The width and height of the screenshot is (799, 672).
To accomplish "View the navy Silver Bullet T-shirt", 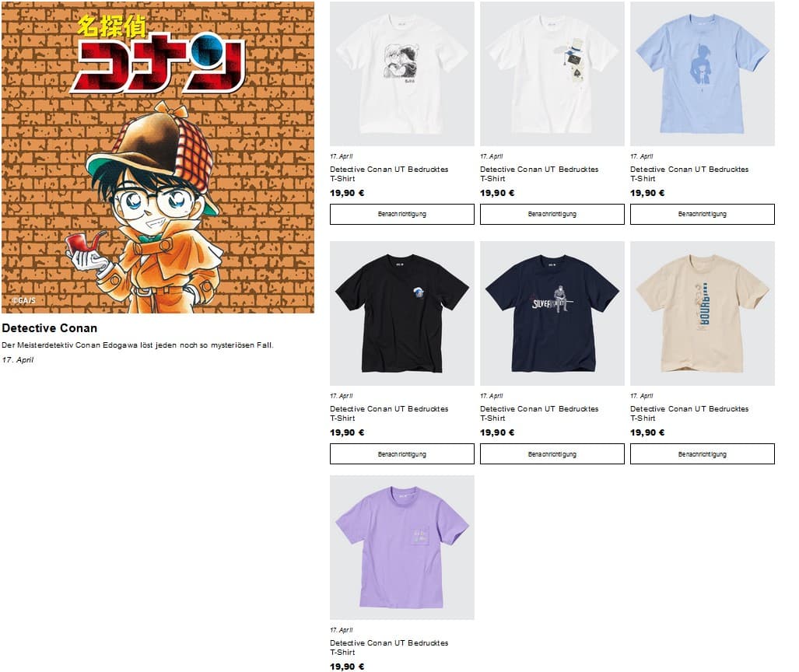I will click(552, 313).
